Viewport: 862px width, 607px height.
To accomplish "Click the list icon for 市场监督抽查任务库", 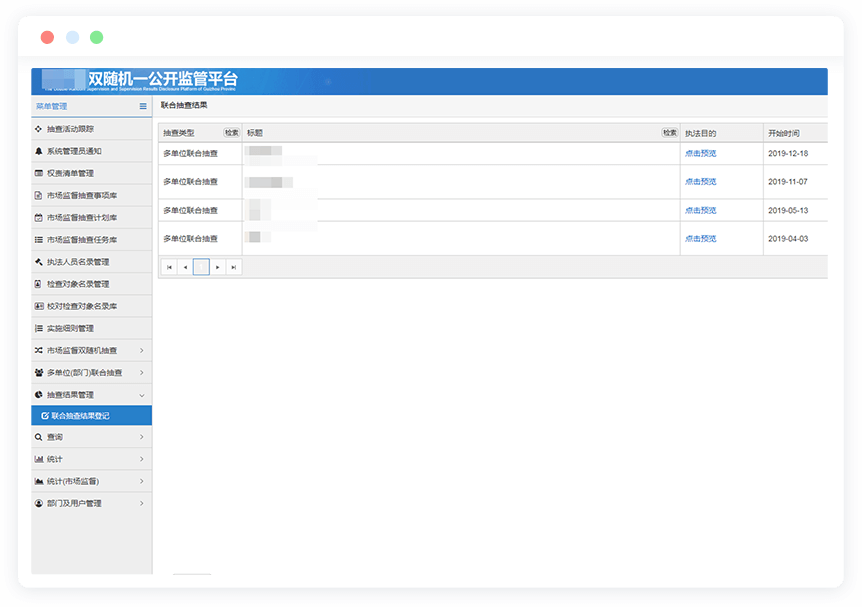I will click(39, 240).
